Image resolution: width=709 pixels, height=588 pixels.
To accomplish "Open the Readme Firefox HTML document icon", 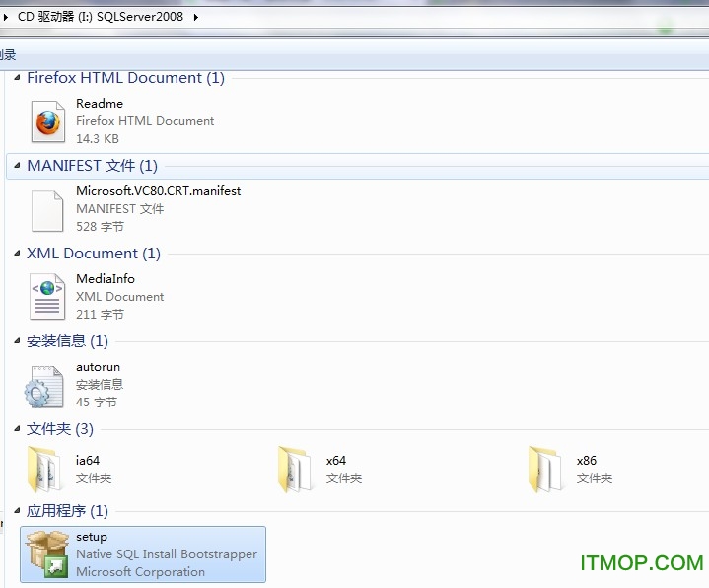I will (47, 121).
